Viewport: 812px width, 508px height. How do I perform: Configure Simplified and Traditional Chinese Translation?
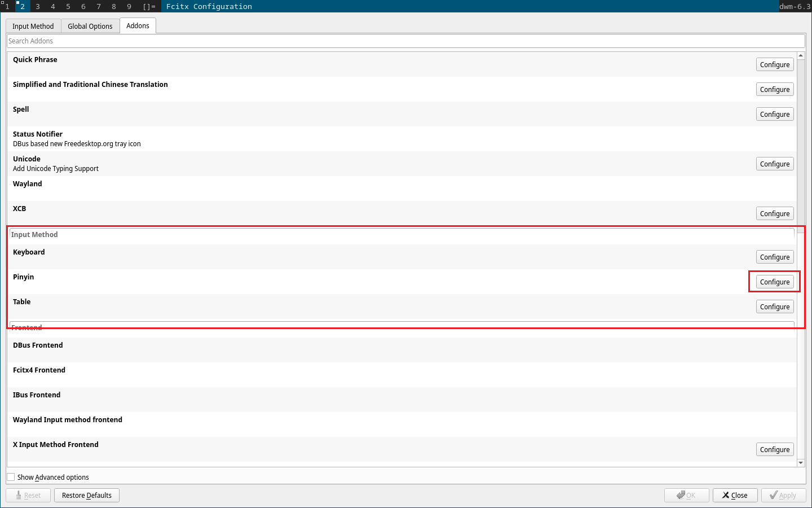point(775,90)
